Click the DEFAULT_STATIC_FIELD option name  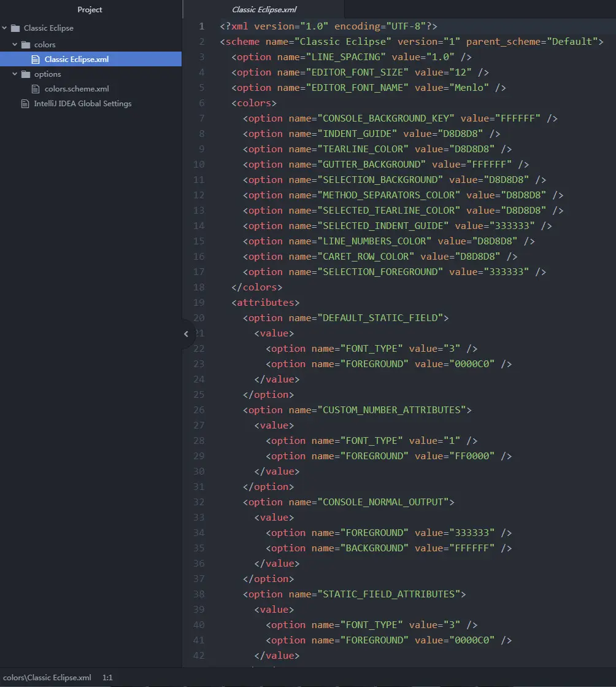pyautogui.click(x=380, y=317)
